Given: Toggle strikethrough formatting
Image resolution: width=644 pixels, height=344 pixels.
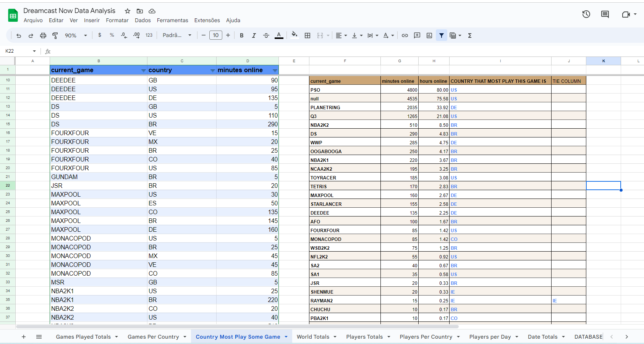Looking at the screenshot, I should [x=266, y=36].
